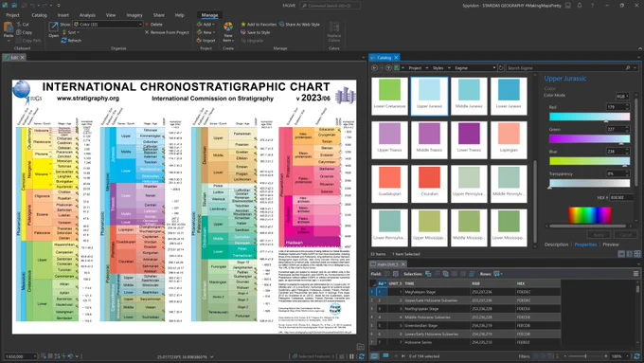
Task: Switch to the Description tab in details panel
Action: tap(556, 245)
